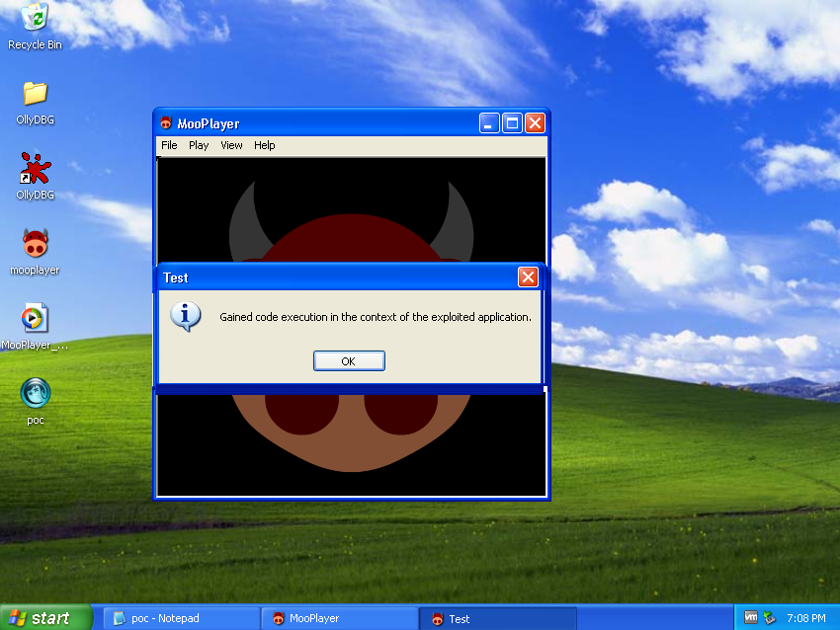Open the File menu in MooPlayer
840x630 pixels.
pyautogui.click(x=169, y=145)
